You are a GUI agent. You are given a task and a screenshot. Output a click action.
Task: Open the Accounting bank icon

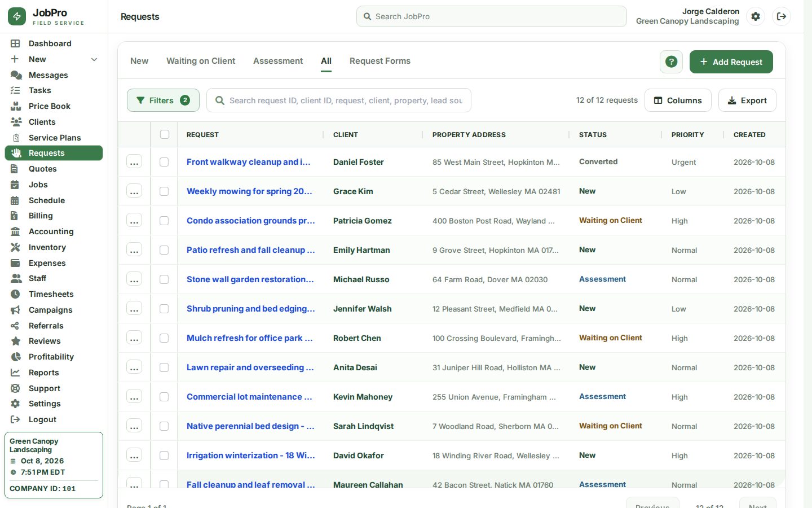click(x=15, y=231)
